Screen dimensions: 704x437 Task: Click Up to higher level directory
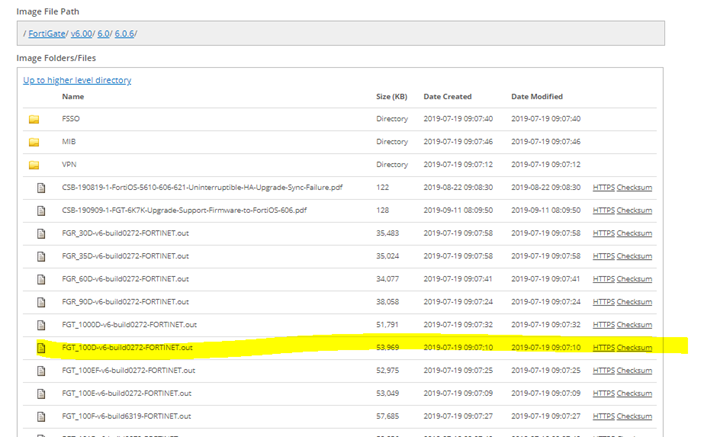77,80
